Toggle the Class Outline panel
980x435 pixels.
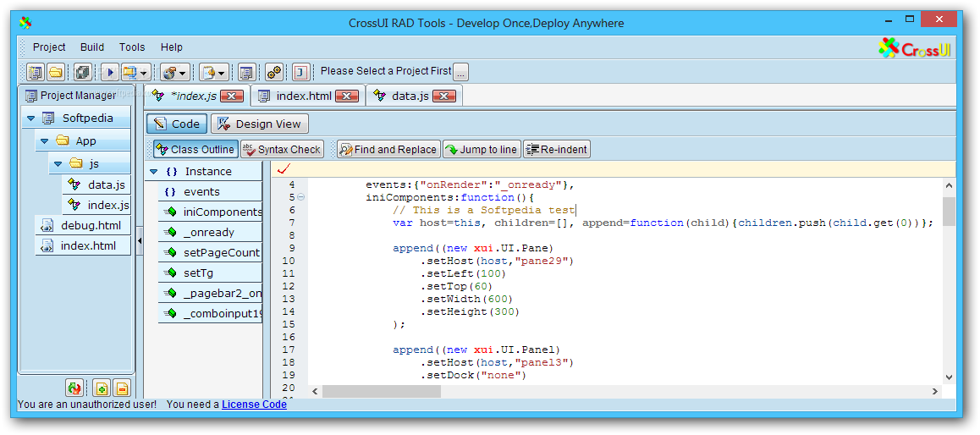195,150
